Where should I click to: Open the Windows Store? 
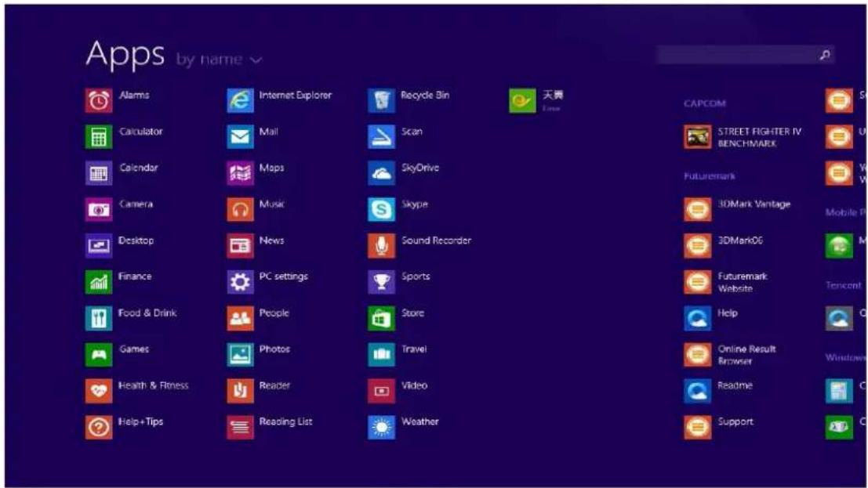pyautogui.click(x=381, y=319)
